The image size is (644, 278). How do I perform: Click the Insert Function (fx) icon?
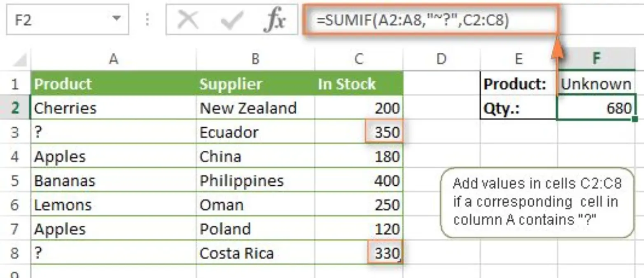[x=276, y=18]
